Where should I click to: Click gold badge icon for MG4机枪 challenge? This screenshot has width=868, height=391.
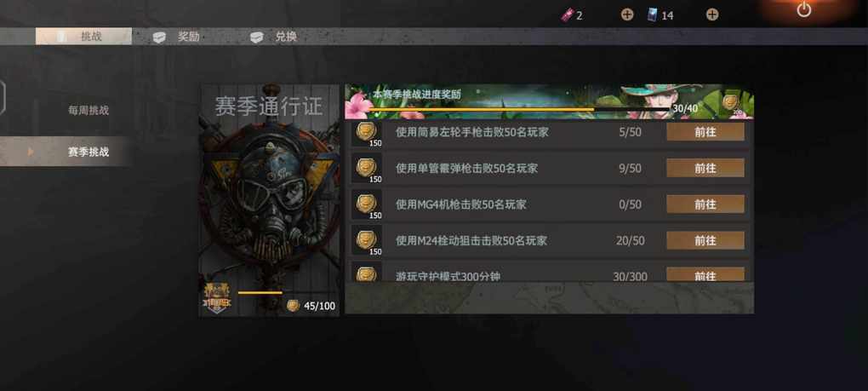[x=367, y=204]
